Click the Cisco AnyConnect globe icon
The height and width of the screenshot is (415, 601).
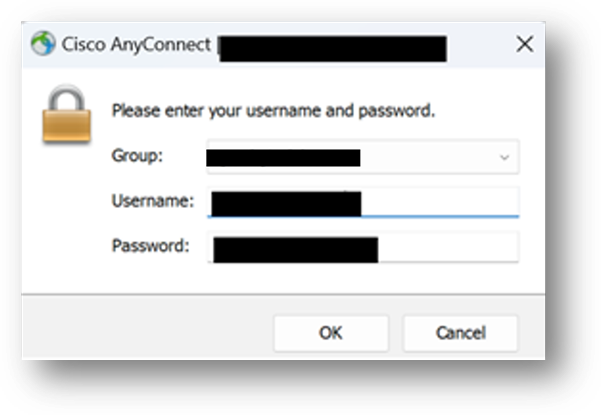click(x=42, y=45)
